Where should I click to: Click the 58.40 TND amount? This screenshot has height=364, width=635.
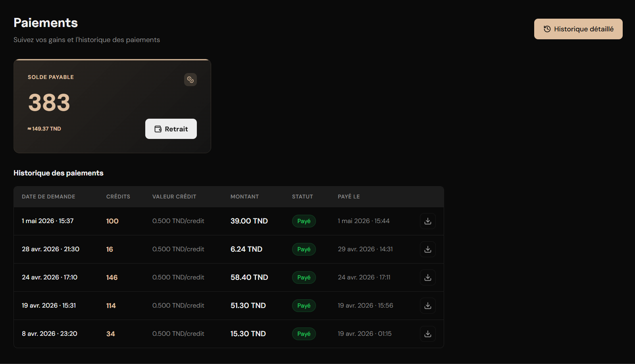coord(249,277)
